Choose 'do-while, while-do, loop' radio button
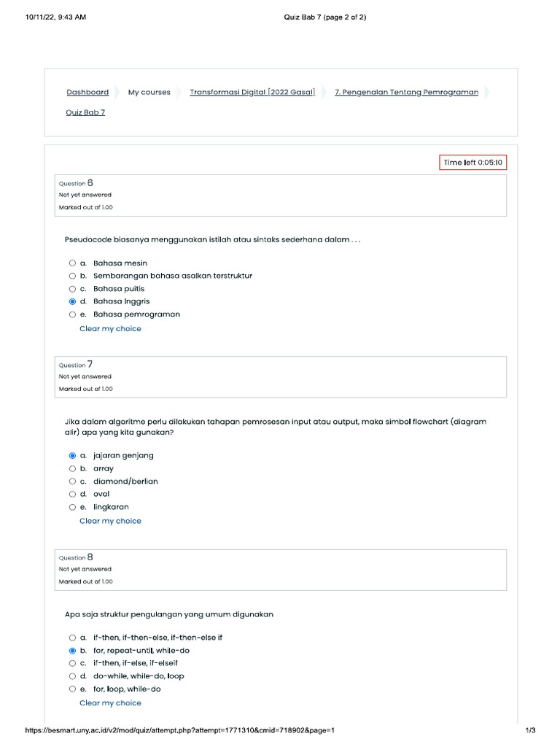The width and height of the screenshot is (560, 747). pos(72,676)
